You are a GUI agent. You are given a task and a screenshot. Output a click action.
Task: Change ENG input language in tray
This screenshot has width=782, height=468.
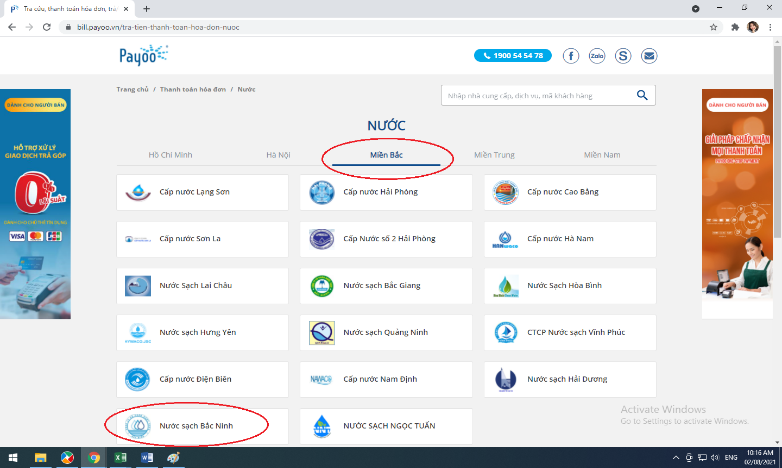point(731,458)
